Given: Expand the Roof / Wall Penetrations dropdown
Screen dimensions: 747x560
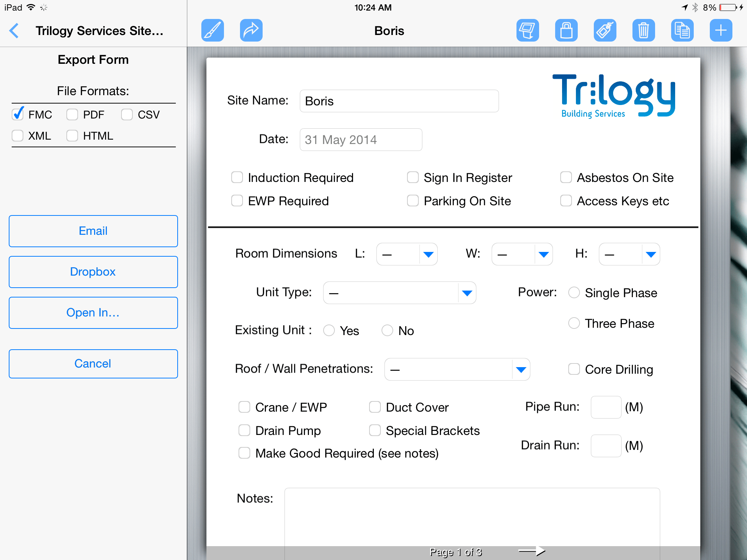Looking at the screenshot, I should [521, 369].
